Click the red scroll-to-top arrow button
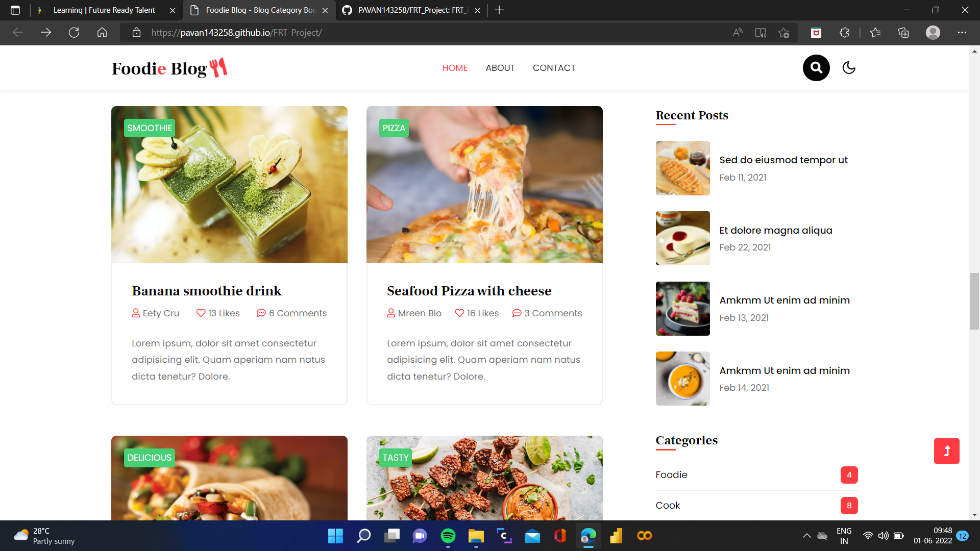The width and height of the screenshot is (980, 551). (x=947, y=451)
